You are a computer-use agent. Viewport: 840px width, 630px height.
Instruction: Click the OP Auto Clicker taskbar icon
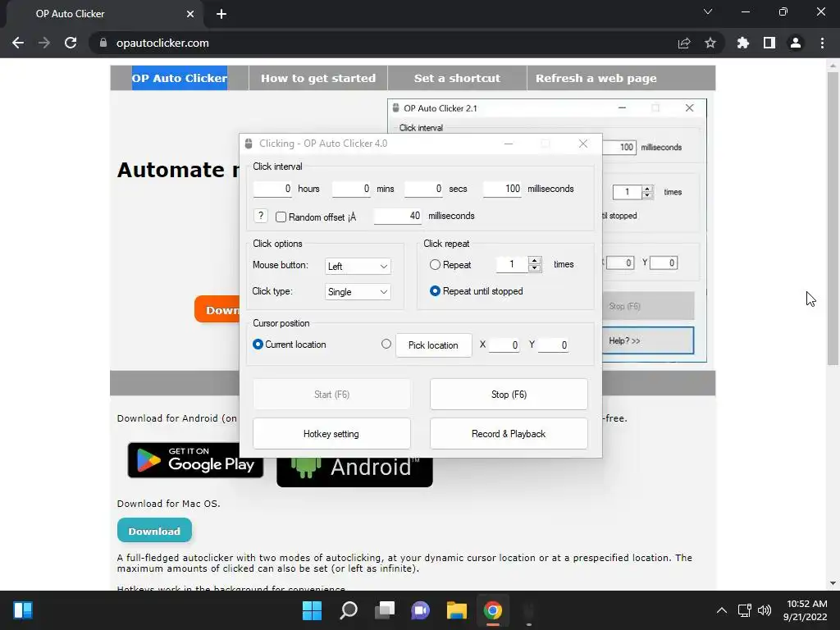coord(529,610)
